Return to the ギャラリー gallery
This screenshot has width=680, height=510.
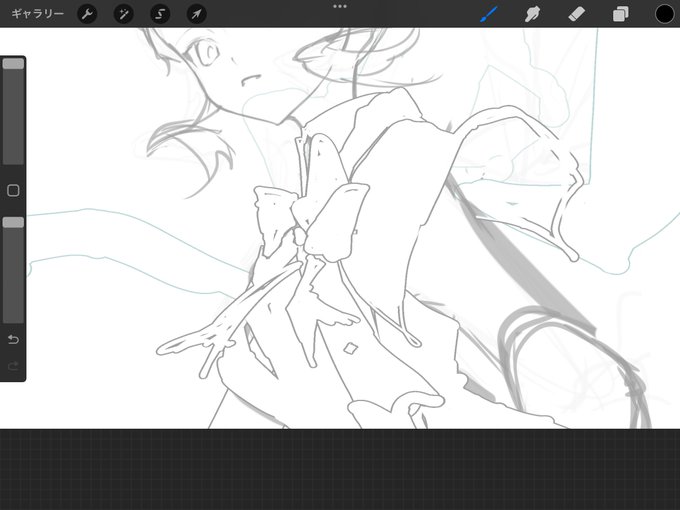[37, 14]
